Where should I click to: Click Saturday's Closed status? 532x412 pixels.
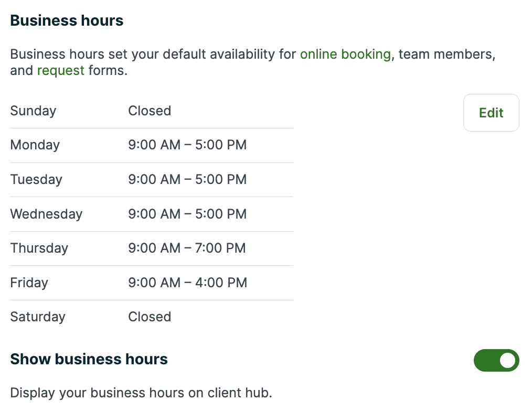tap(150, 317)
